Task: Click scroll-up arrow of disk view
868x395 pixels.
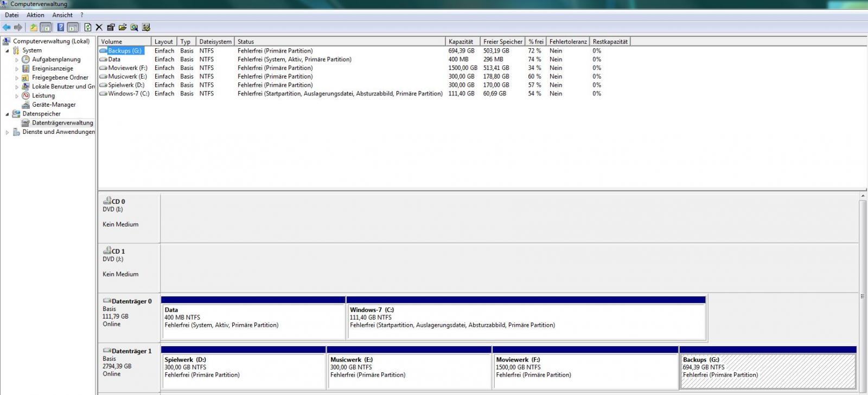Action: (x=863, y=196)
